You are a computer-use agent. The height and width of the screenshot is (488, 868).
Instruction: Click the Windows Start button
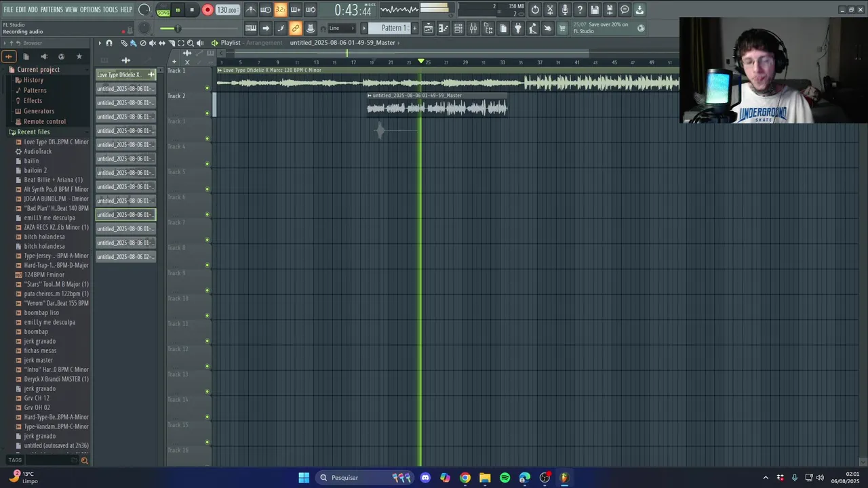(x=304, y=478)
